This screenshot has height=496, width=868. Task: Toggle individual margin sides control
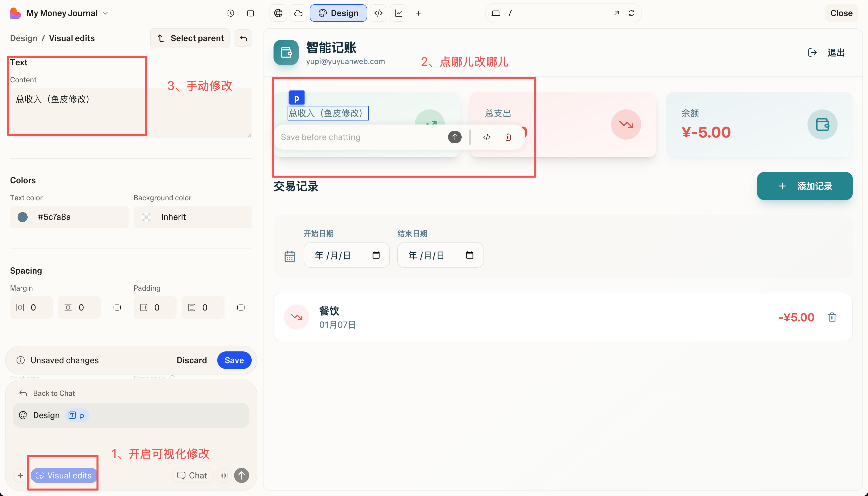point(117,307)
